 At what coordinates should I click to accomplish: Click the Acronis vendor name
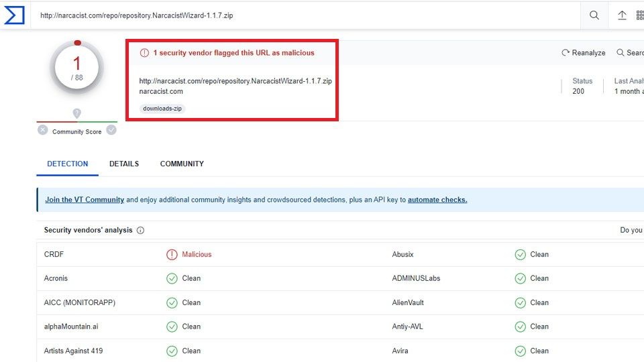click(56, 278)
